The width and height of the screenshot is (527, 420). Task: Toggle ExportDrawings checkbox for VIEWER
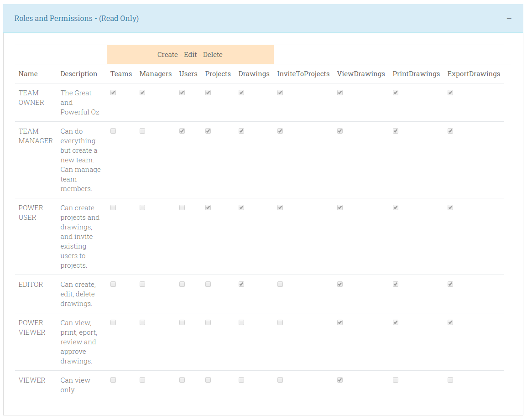click(450, 380)
